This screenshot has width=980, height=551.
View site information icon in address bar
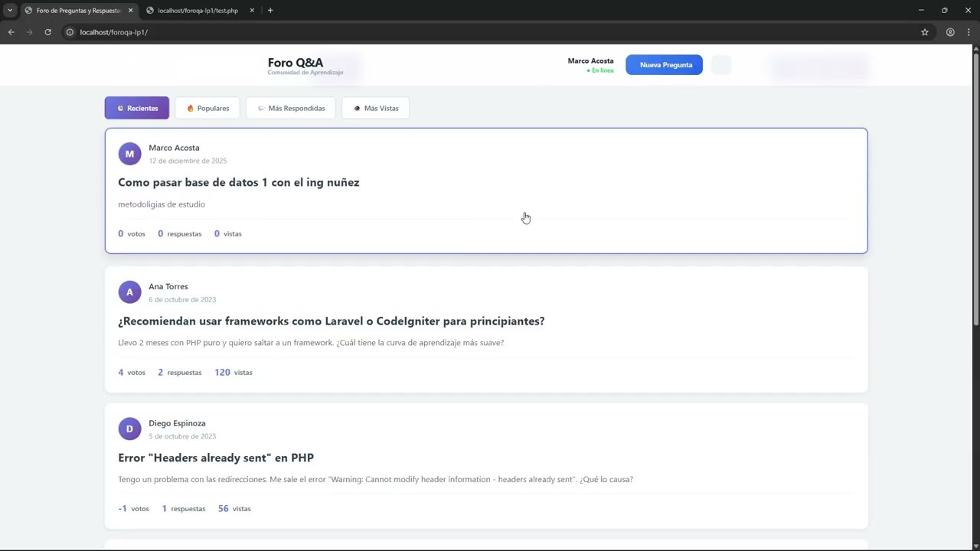coord(70,32)
